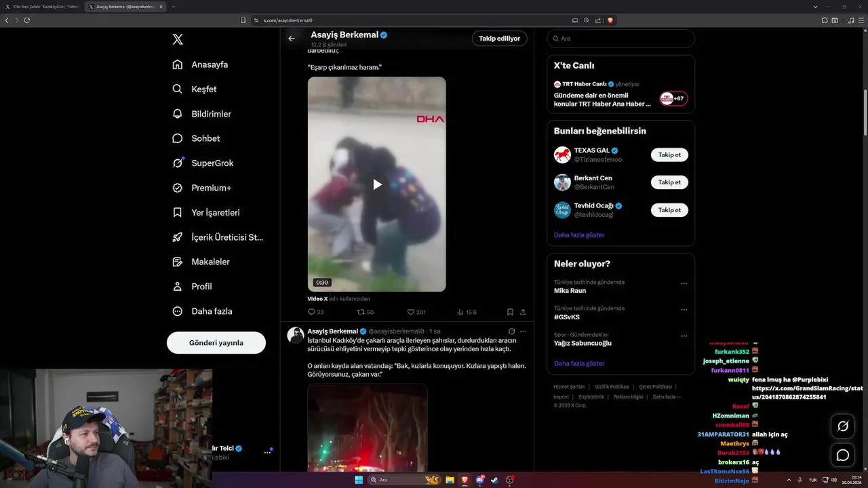The height and width of the screenshot is (488, 868).
Task: Click the Yer İşaretleri bookmark icon
Action: click(178, 212)
